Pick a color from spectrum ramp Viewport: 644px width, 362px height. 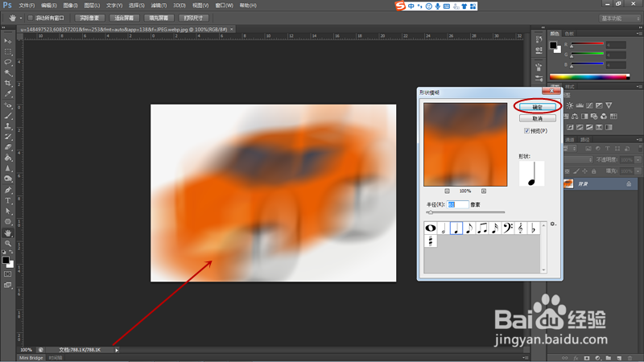[589, 76]
